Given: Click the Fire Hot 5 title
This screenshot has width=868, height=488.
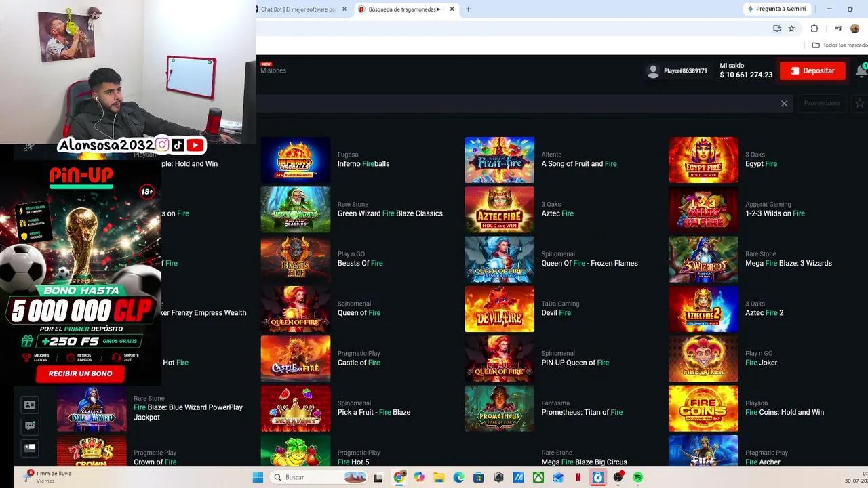Looking at the screenshot, I should pos(353,462).
